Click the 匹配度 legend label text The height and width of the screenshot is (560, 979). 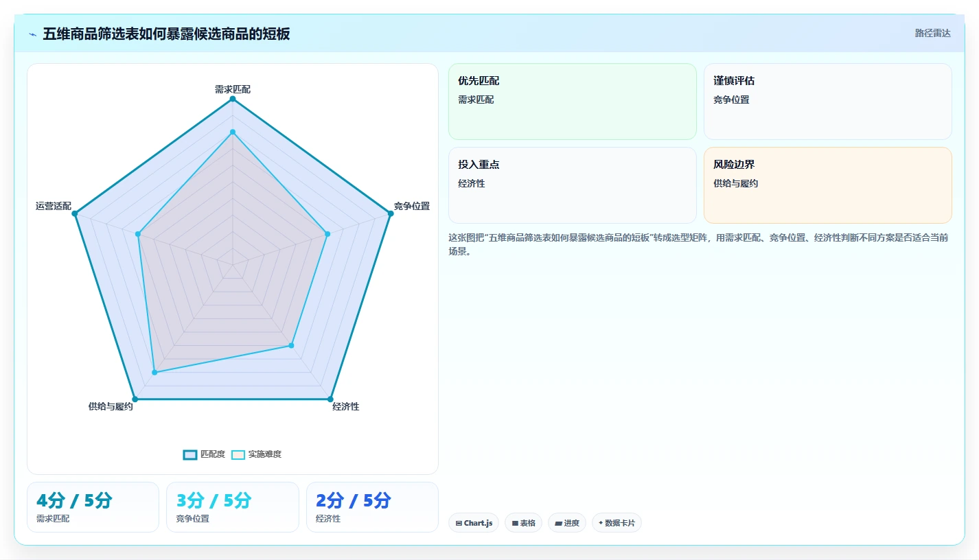tap(213, 454)
